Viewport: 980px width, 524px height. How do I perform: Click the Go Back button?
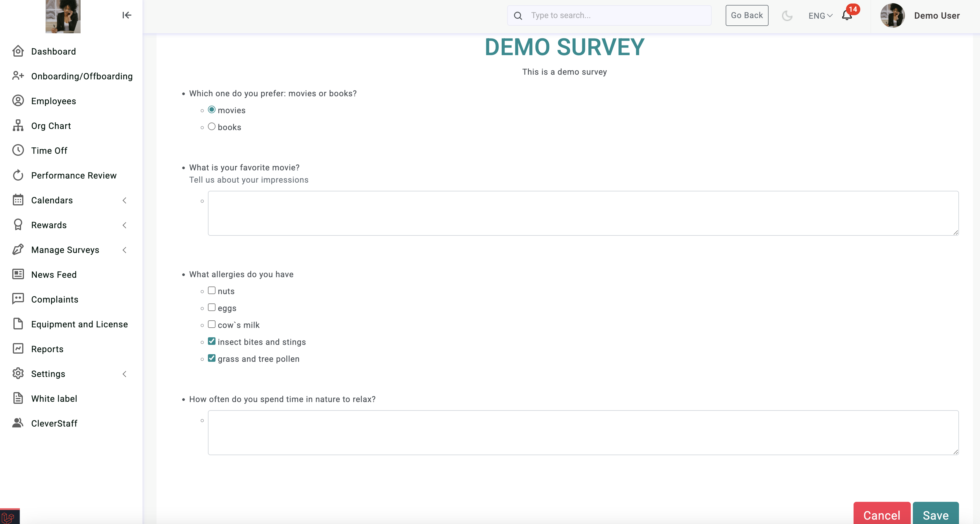pos(746,15)
